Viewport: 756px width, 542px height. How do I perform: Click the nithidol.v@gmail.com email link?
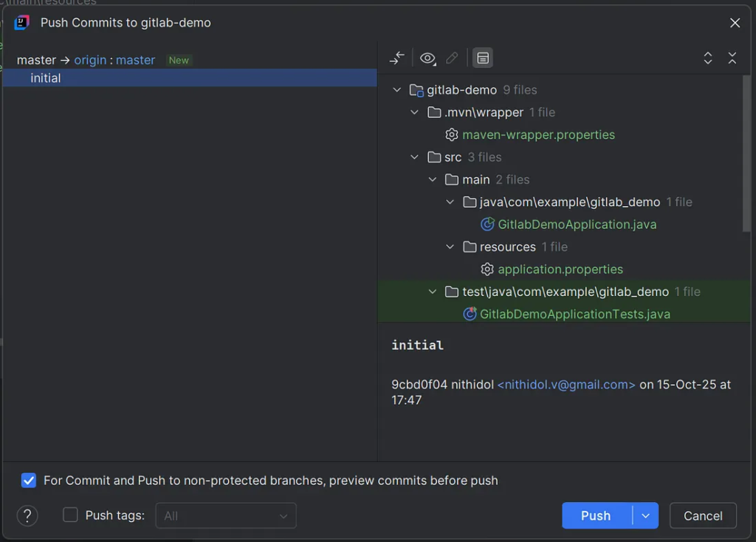pyautogui.click(x=566, y=385)
